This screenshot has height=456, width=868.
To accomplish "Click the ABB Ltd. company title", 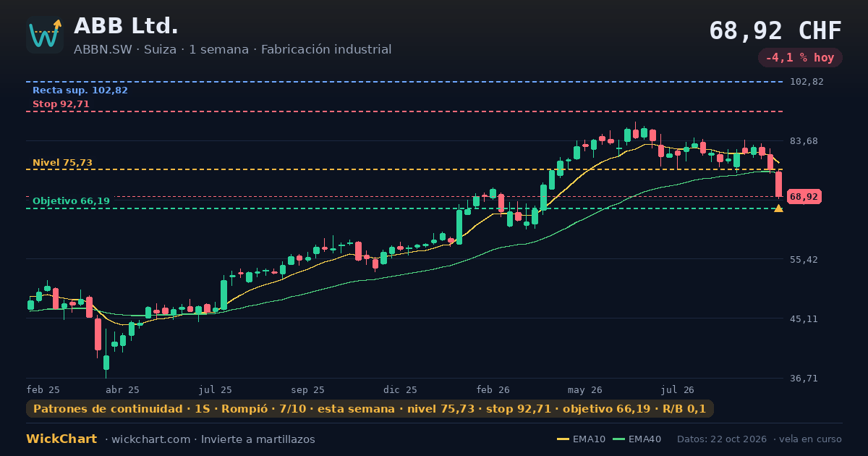I will 126,26.
